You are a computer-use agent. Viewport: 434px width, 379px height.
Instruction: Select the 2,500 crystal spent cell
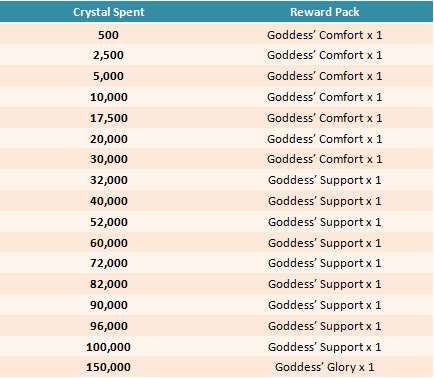tap(108, 55)
